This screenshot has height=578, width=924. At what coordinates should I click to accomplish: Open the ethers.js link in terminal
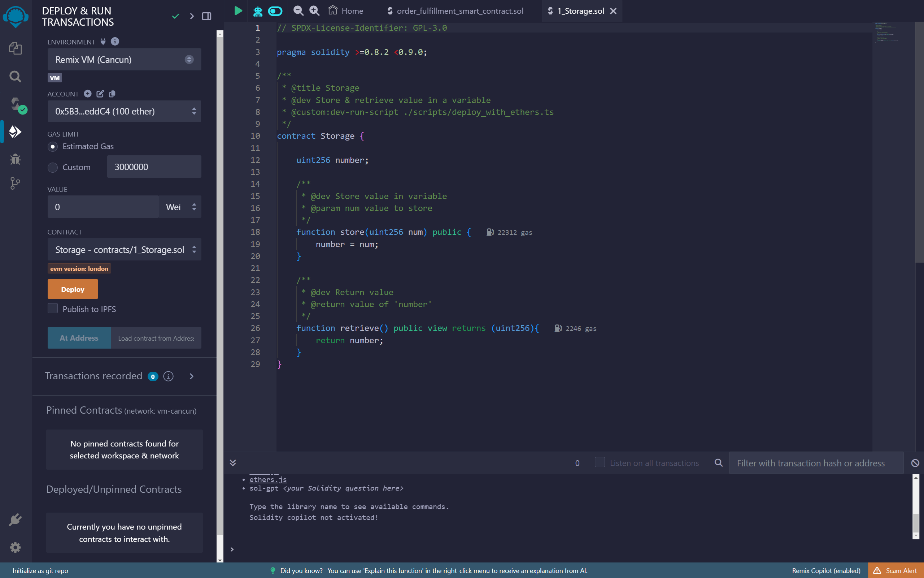coord(268,479)
